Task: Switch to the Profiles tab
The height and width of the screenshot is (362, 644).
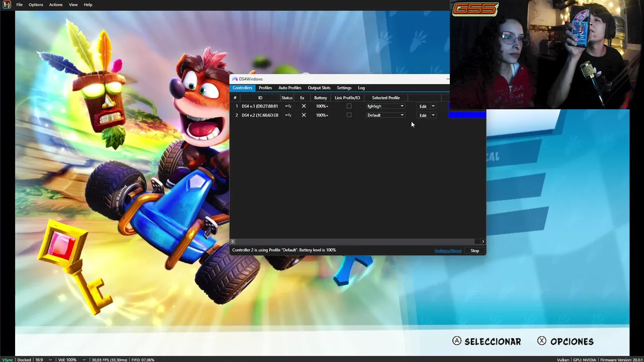Action: click(x=265, y=87)
